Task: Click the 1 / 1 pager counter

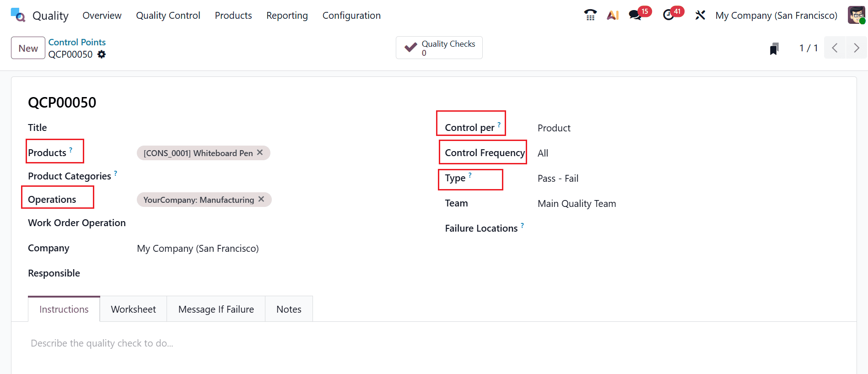Action: pos(808,48)
